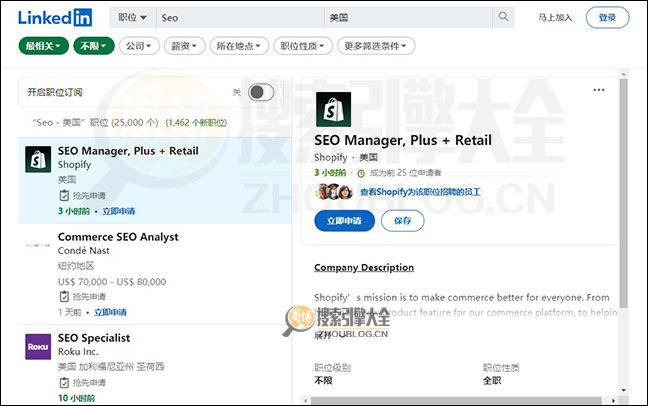The width and height of the screenshot is (648, 406).
Task: Click clipboard icon in Commerce SEO Analyst listing
Action: 64,296
